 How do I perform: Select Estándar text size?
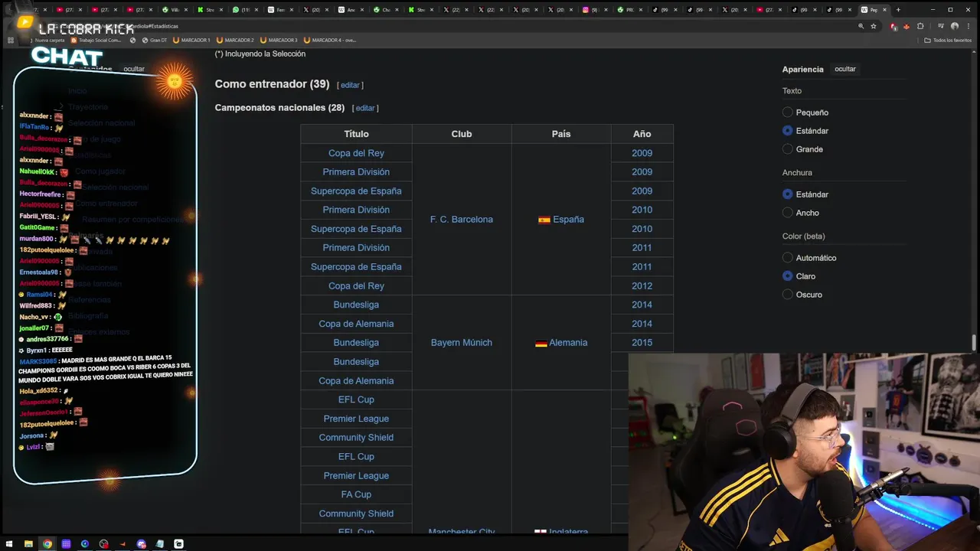coord(787,131)
